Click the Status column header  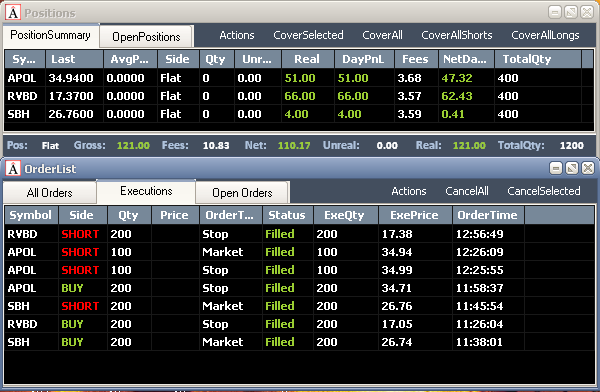(x=288, y=215)
